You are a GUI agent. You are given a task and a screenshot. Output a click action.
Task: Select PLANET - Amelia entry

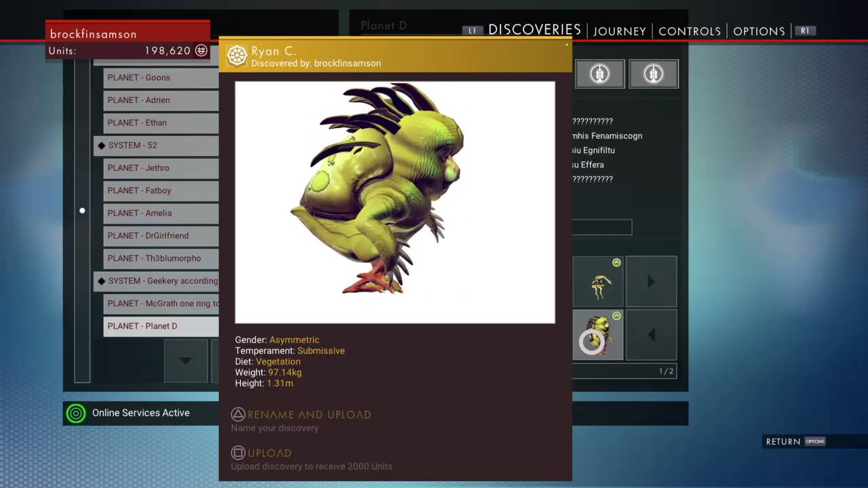[161, 213]
